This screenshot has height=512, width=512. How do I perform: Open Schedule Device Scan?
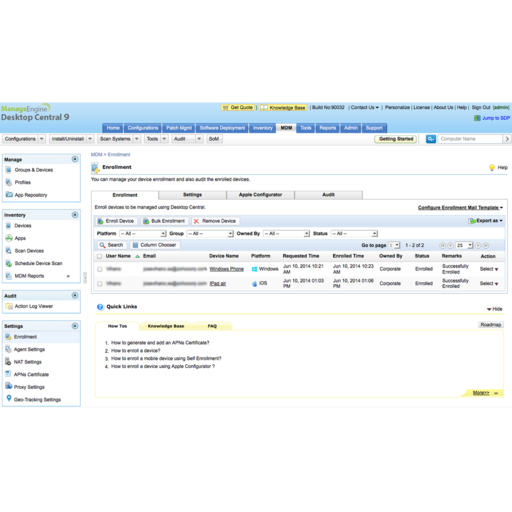pyautogui.click(x=38, y=263)
